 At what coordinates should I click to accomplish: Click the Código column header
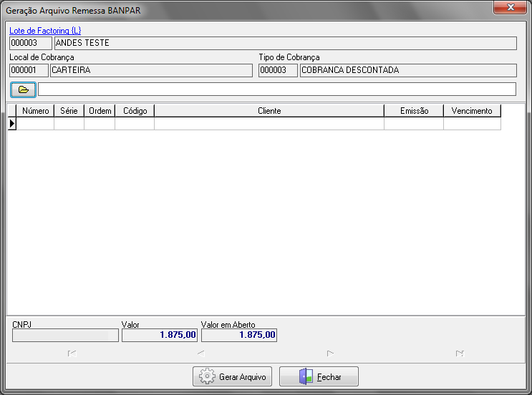click(x=135, y=111)
